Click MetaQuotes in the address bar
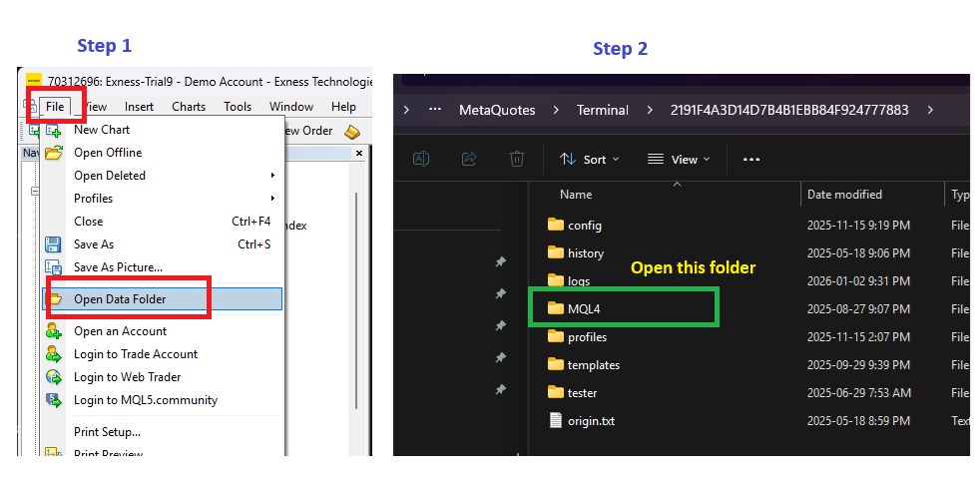 coord(496,110)
